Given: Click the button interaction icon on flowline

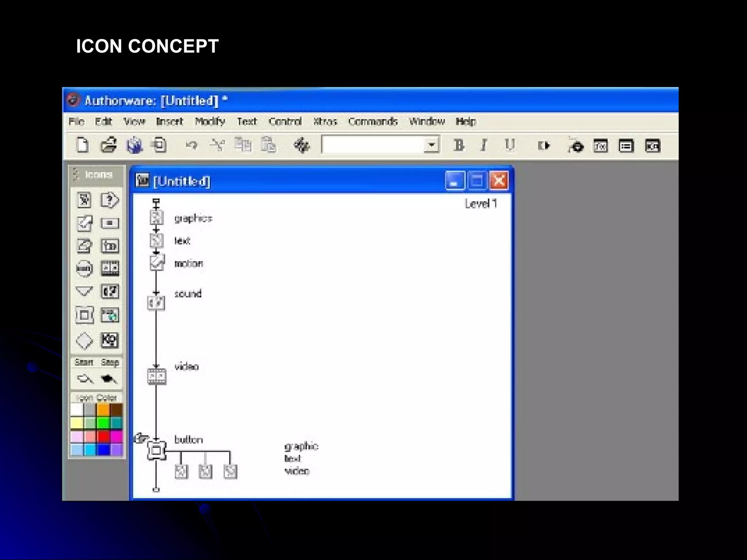Looking at the screenshot, I should (x=156, y=451).
